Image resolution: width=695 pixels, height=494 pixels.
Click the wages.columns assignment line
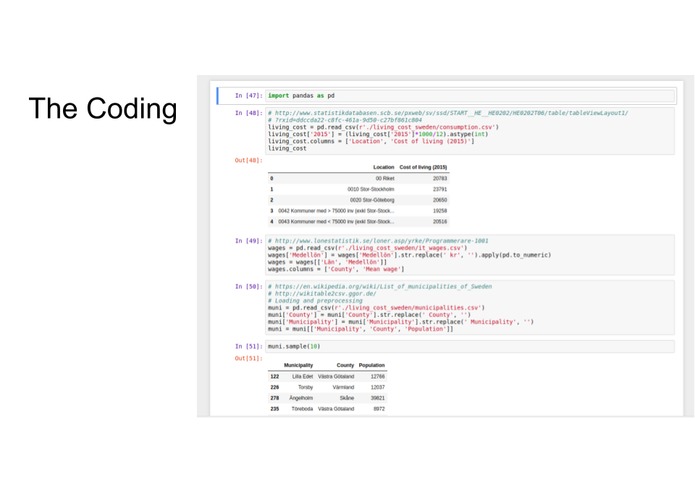coord(336,269)
